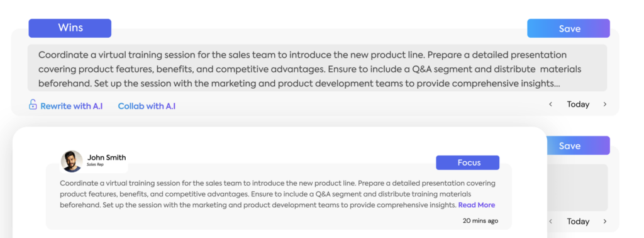Click the empty gray text field under second Save

pyautogui.click(x=577, y=188)
